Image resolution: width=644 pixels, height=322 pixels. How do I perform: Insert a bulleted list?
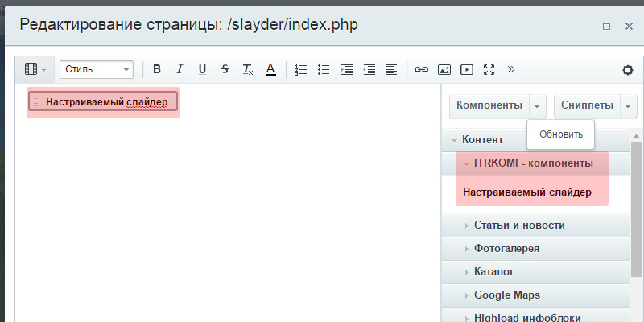click(x=324, y=69)
